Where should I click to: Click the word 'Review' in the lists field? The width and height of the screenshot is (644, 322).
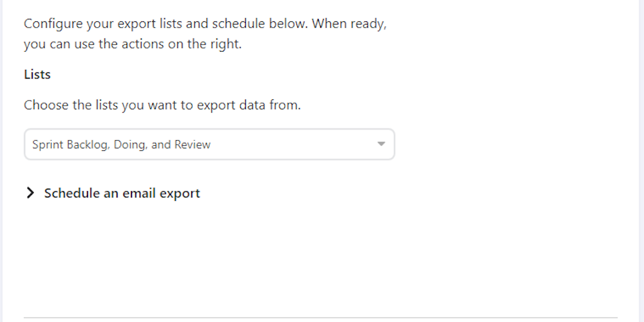point(192,145)
